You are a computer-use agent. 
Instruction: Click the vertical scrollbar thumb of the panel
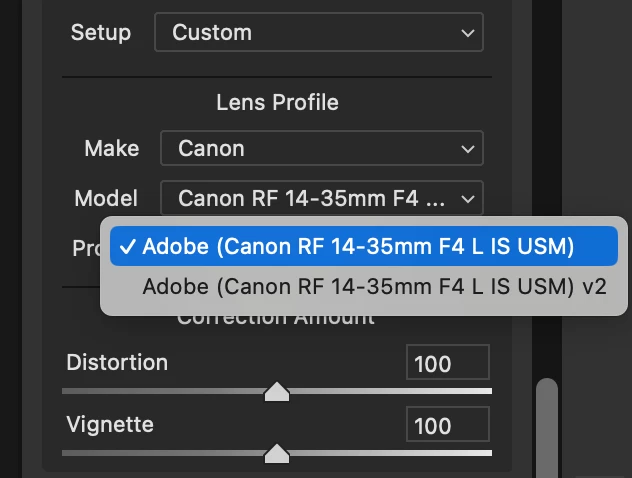click(547, 425)
